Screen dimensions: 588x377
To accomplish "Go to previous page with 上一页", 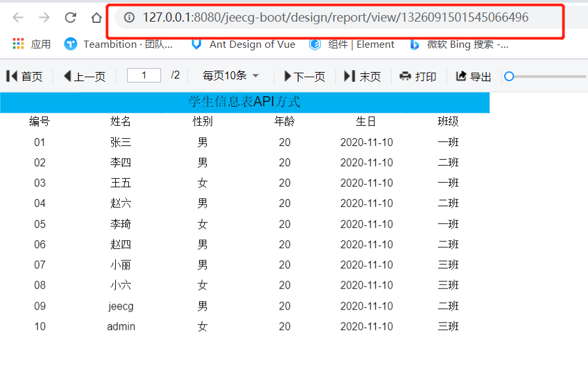I will tap(84, 77).
